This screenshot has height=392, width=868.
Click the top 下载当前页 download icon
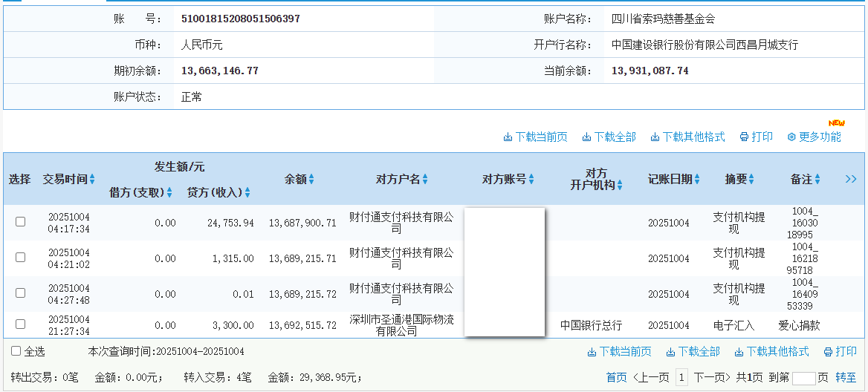click(508, 137)
